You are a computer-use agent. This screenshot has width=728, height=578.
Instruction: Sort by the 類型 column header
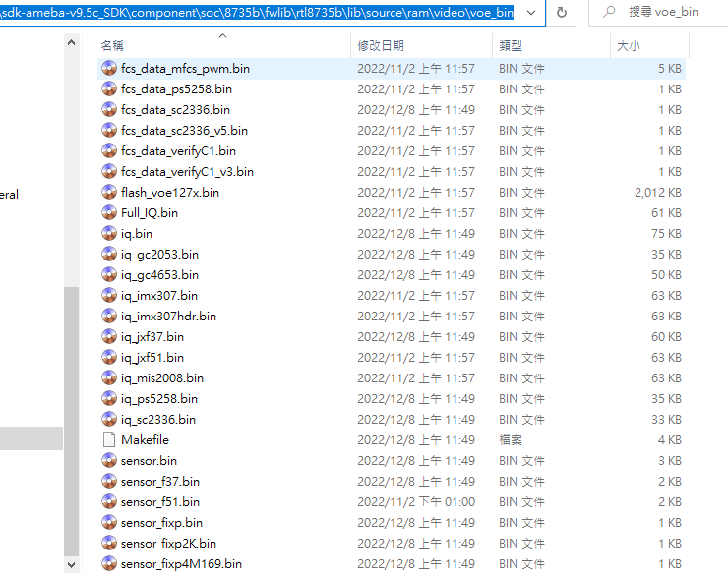pyautogui.click(x=511, y=46)
